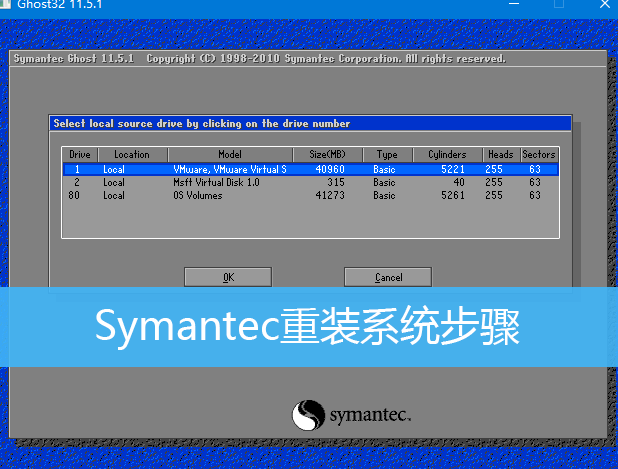The height and width of the screenshot is (469, 618).
Task: Click the Symantec logo icon
Action: tap(308, 415)
